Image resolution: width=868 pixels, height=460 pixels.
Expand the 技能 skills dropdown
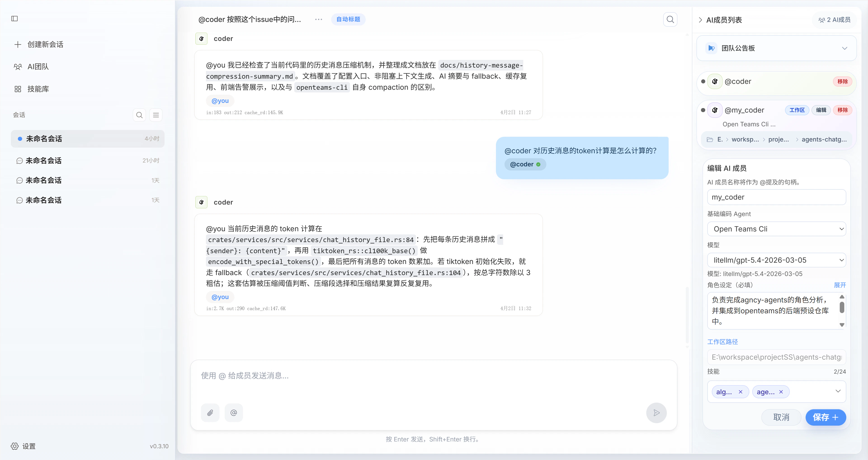click(839, 391)
